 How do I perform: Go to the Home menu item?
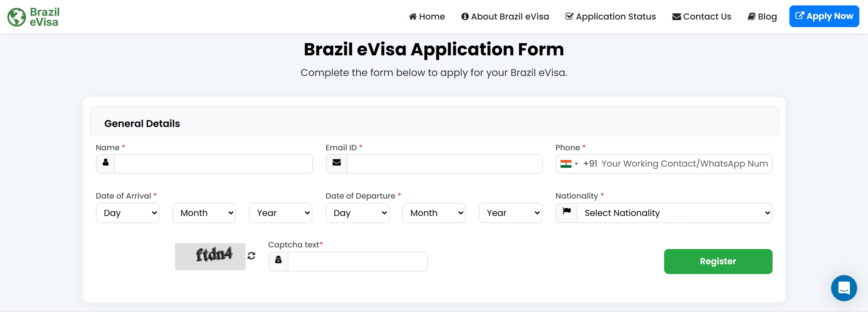pyautogui.click(x=427, y=17)
